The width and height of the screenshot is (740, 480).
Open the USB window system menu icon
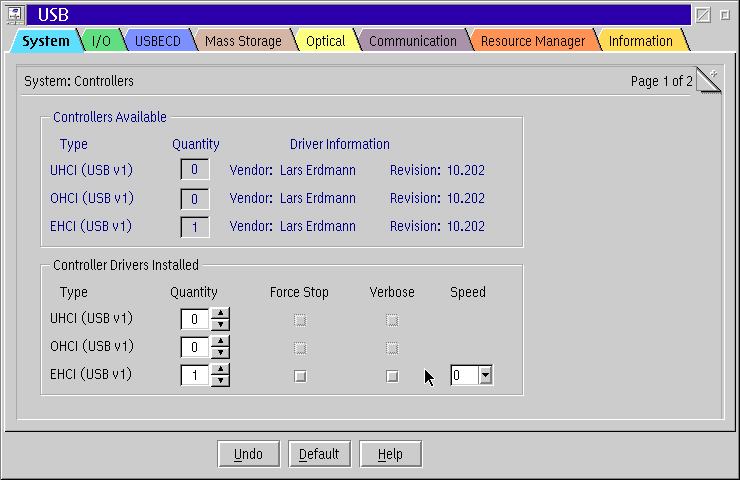click(x=15, y=14)
